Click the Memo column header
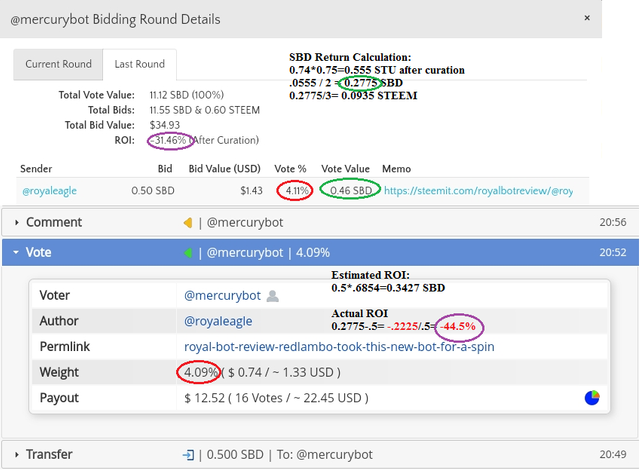 396,169
